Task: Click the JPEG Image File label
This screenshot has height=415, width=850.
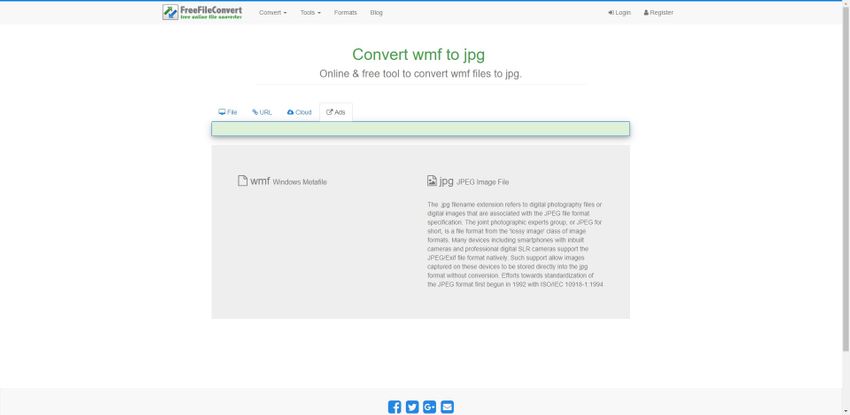Action: click(x=483, y=182)
